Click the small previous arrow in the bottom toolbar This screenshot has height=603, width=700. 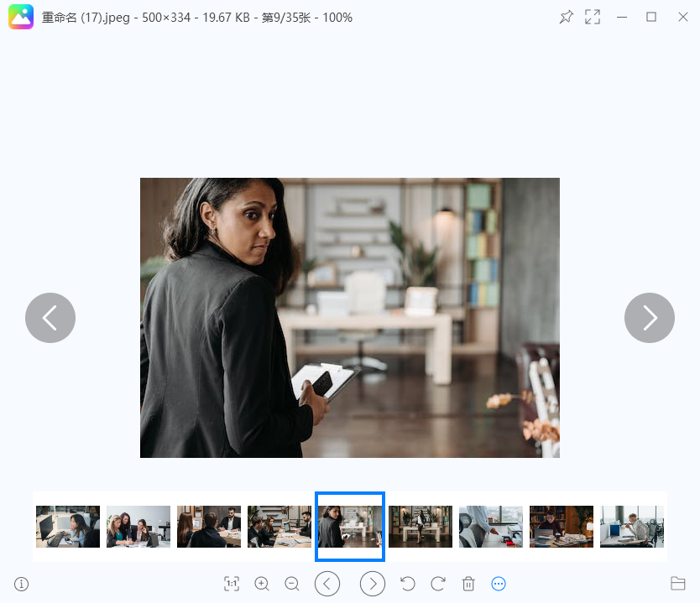(x=327, y=584)
